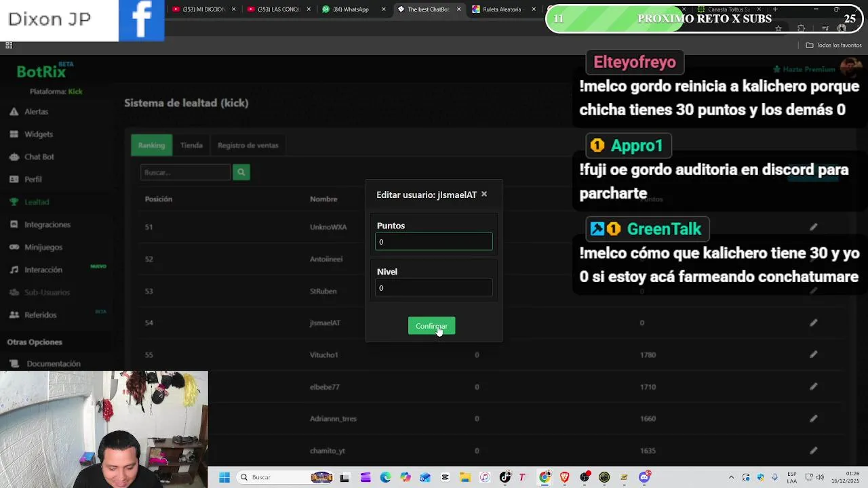The height and width of the screenshot is (488, 868).
Task: Close the edit user dialog with X
Action: pos(484,195)
